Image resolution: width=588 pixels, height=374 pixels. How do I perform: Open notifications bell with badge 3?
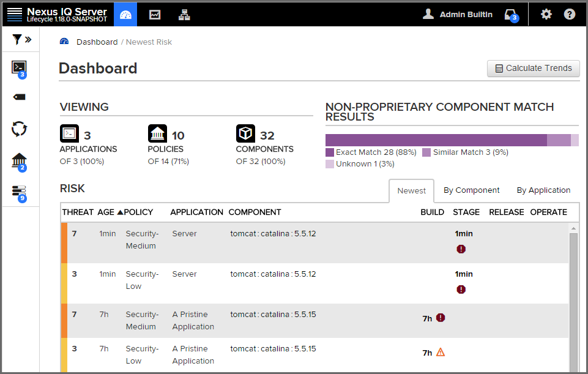coord(512,15)
